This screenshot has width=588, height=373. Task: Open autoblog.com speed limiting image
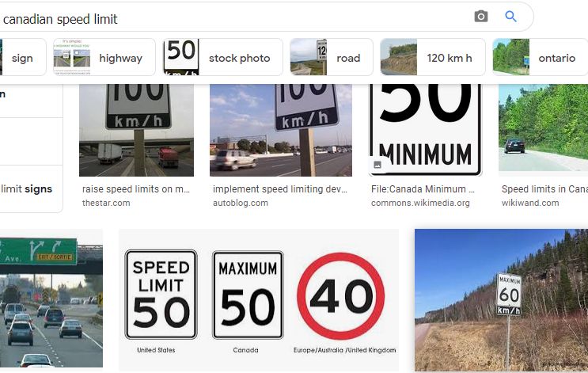tap(281, 130)
